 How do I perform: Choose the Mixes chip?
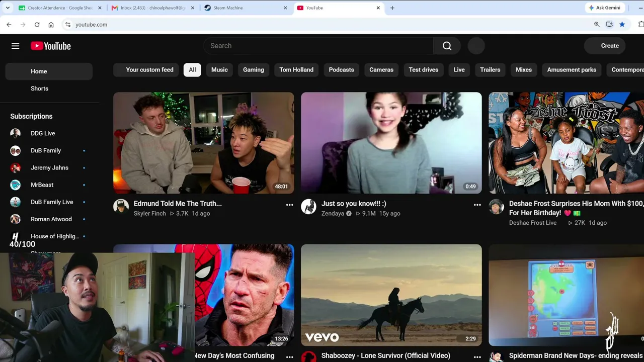tap(524, 70)
